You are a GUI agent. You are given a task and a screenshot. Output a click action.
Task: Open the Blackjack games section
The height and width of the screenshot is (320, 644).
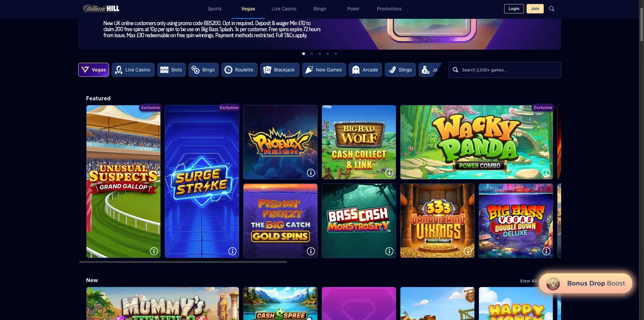280,70
